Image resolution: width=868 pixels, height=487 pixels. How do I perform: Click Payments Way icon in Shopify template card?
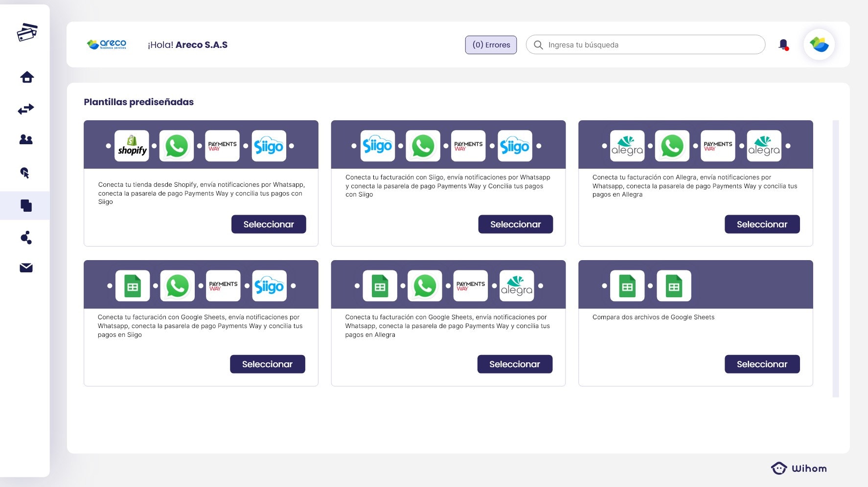(222, 146)
